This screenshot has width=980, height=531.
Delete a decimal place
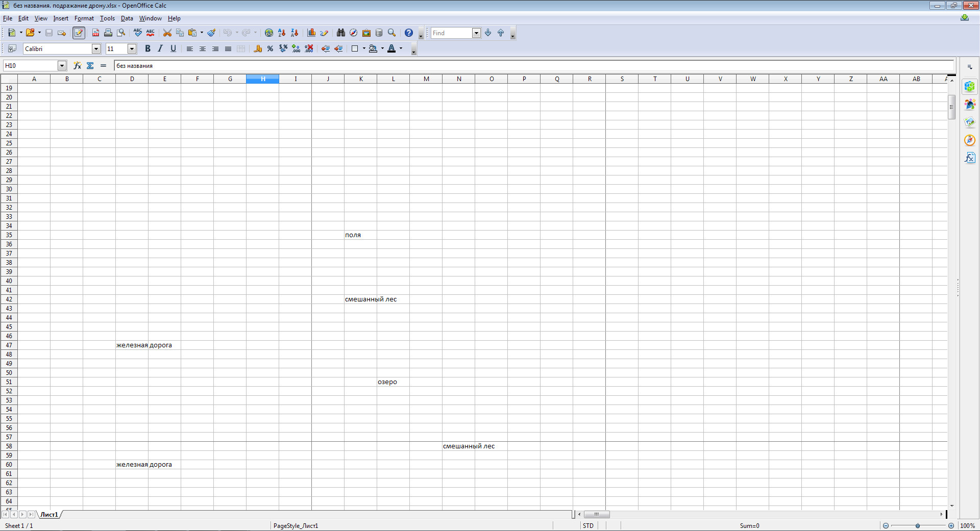(x=309, y=48)
